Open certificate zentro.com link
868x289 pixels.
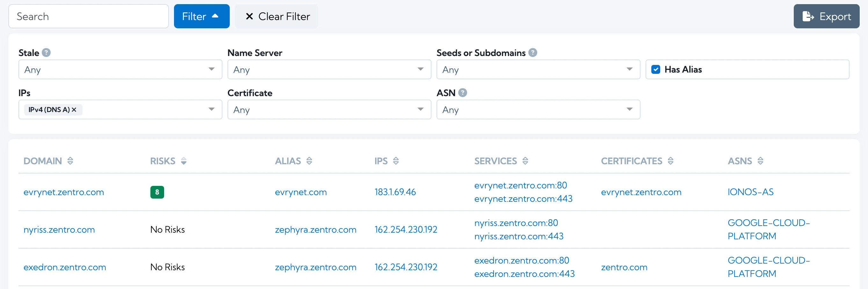coord(624,267)
